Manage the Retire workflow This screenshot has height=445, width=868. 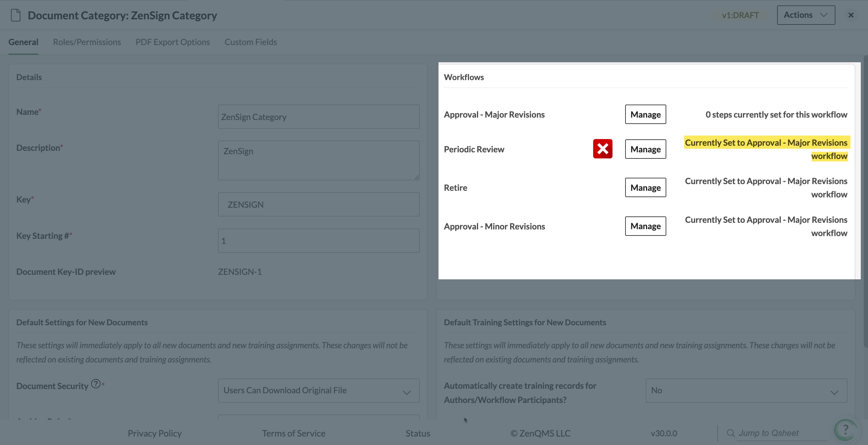click(x=645, y=187)
